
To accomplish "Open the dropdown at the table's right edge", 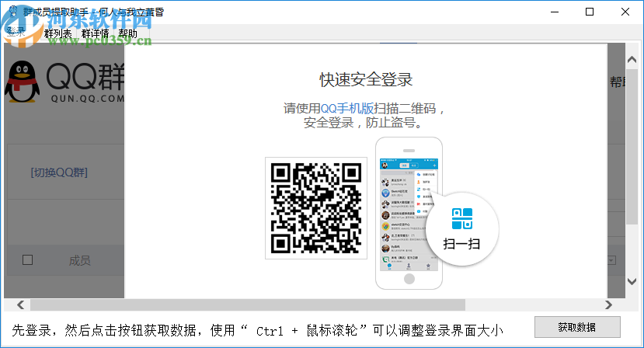I will click(611, 260).
